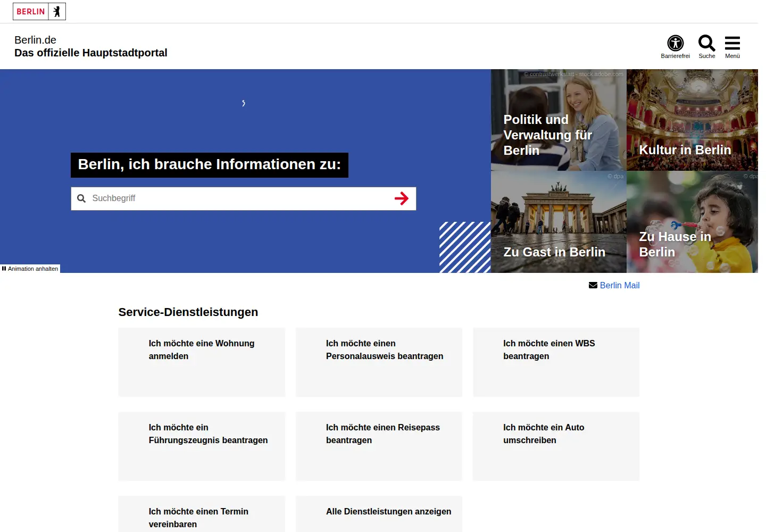Select Ich möchte einen Reisepass beantragen
766x532 pixels.
point(379,446)
